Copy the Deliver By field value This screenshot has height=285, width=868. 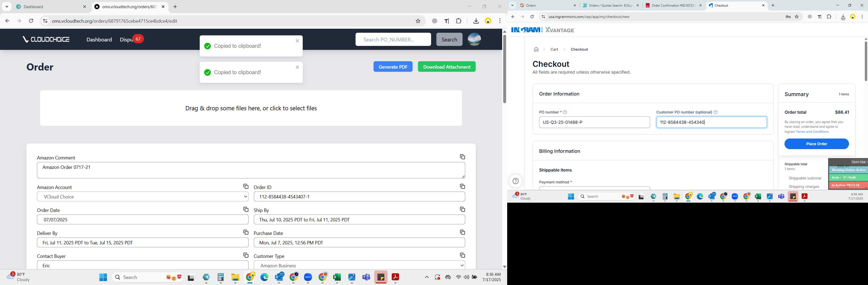(x=246, y=232)
